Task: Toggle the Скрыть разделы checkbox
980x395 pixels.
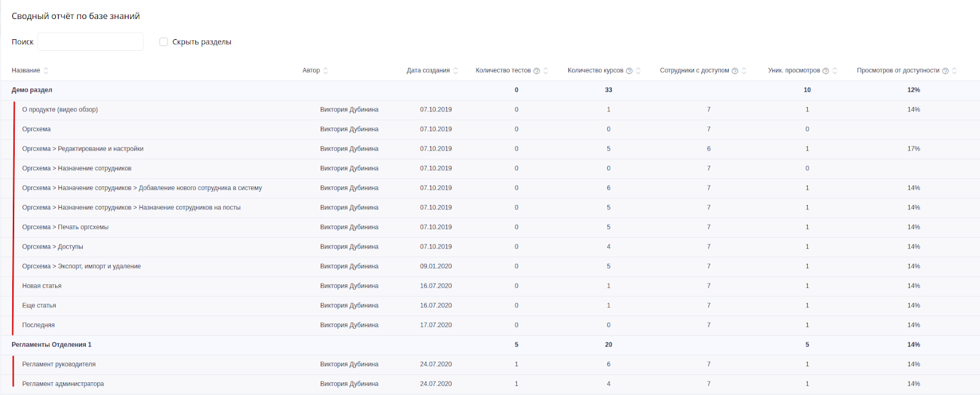Action: coord(164,42)
